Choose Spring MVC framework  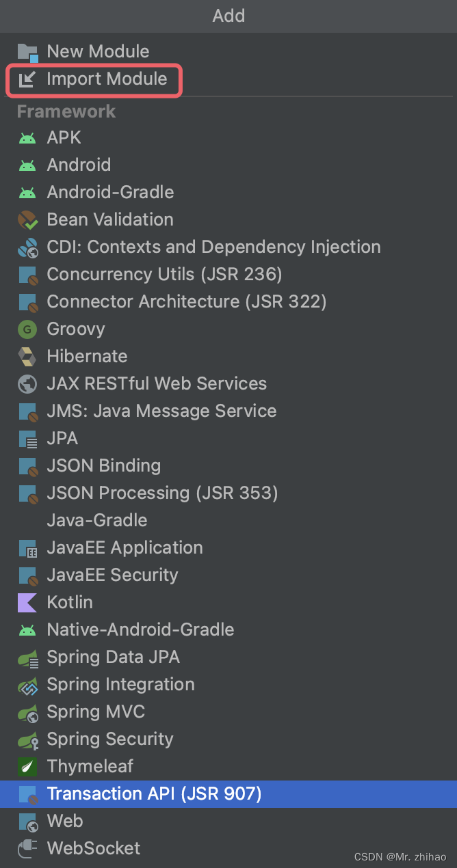pyautogui.click(x=95, y=711)
